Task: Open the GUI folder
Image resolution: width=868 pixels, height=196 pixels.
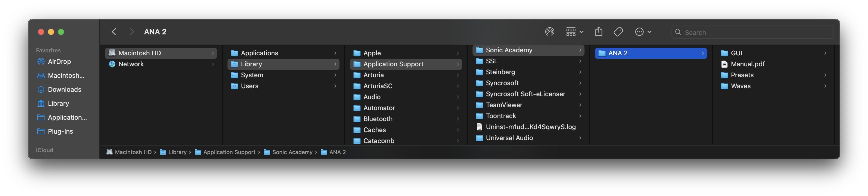Action: coord(773,53)
